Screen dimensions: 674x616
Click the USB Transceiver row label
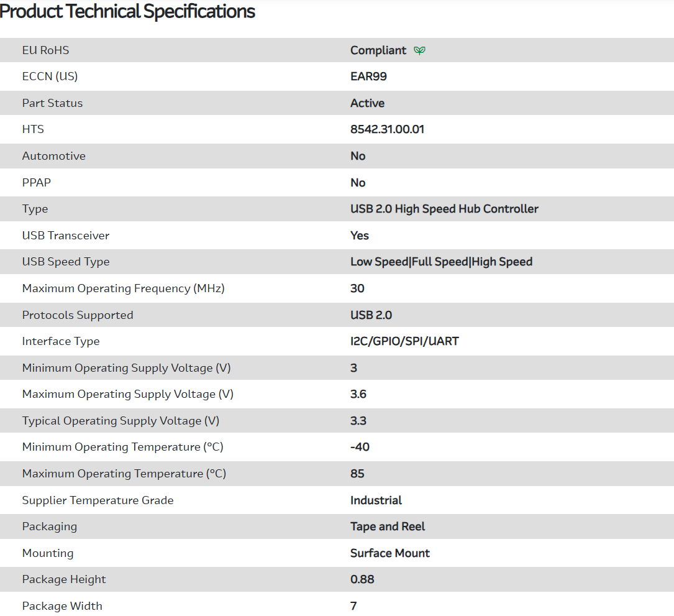(65, 236)
